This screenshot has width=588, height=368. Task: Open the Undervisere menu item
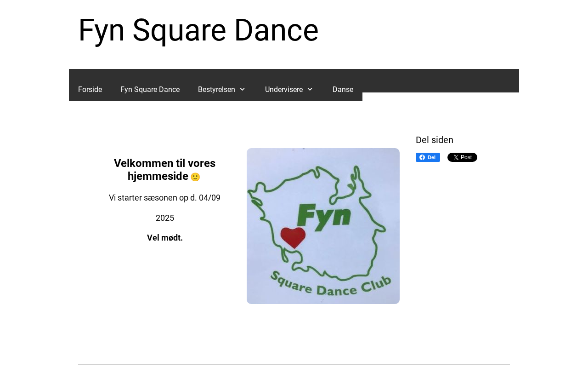(x=284, y=90)
